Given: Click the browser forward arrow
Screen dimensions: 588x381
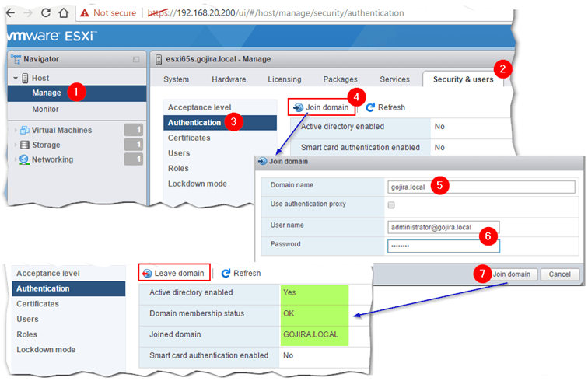Looking at the screenshot, I should [x=28, y=12].
